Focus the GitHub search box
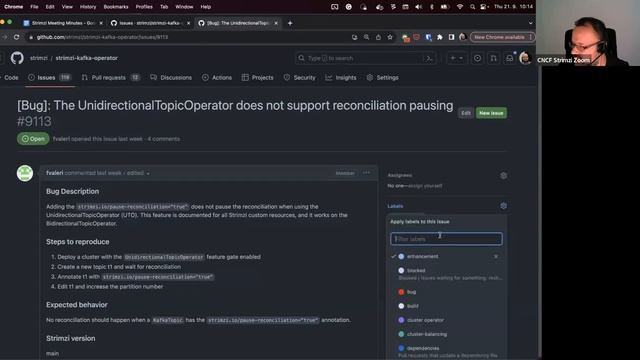 tap(365, 58)
